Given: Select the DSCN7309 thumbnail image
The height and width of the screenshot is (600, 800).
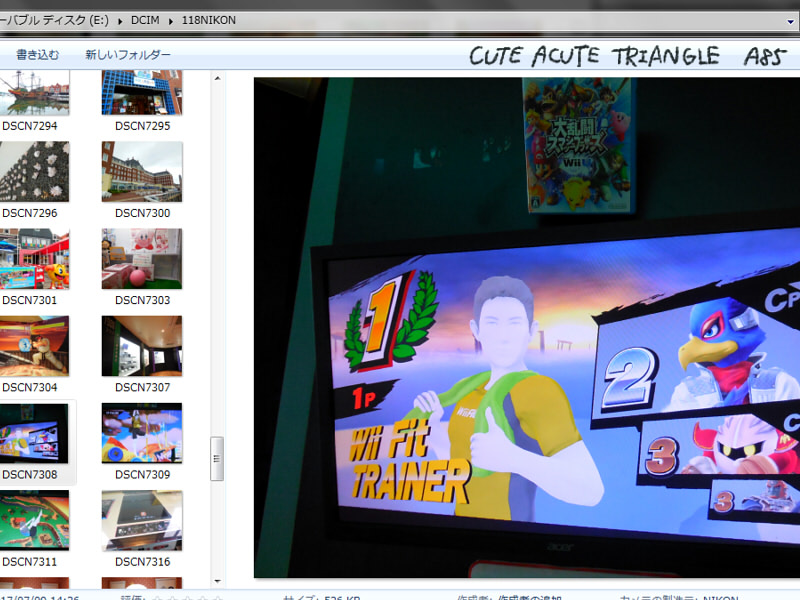Looking at the screenshot, I should click(x=142, y=433).
